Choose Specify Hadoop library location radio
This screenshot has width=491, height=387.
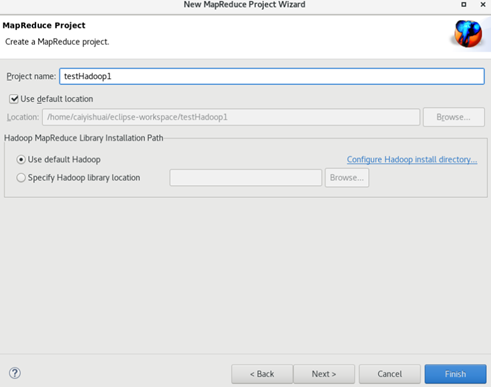point(21,178)
